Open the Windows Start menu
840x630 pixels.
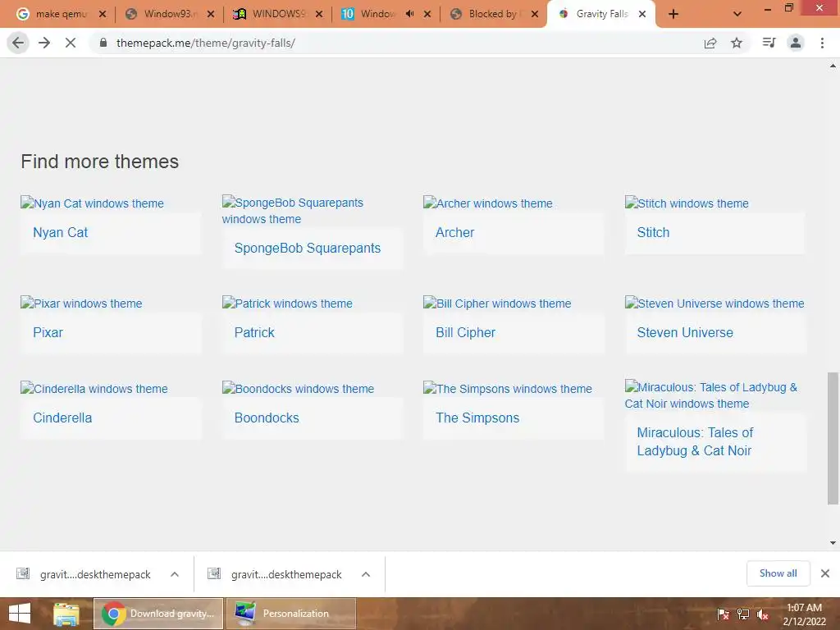[x=20, y=614]
